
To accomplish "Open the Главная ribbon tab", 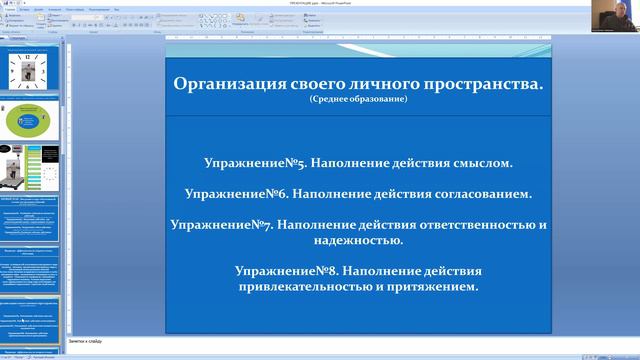I will coord(10,9).
